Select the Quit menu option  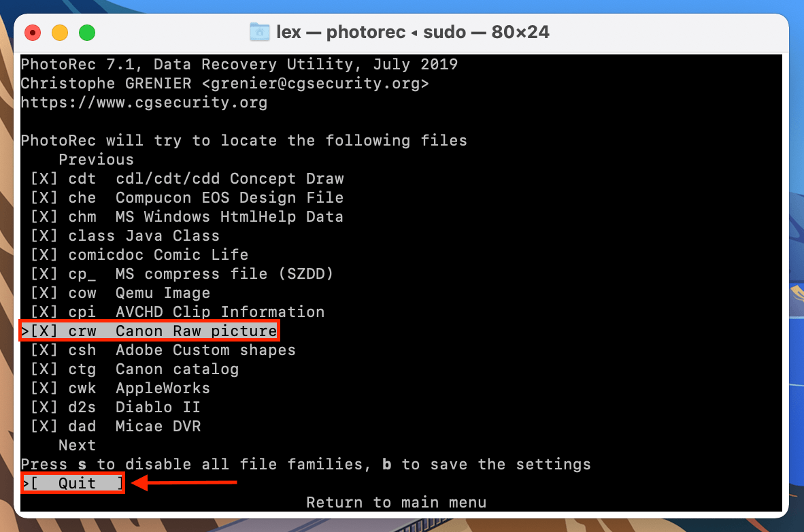point(73,483)
